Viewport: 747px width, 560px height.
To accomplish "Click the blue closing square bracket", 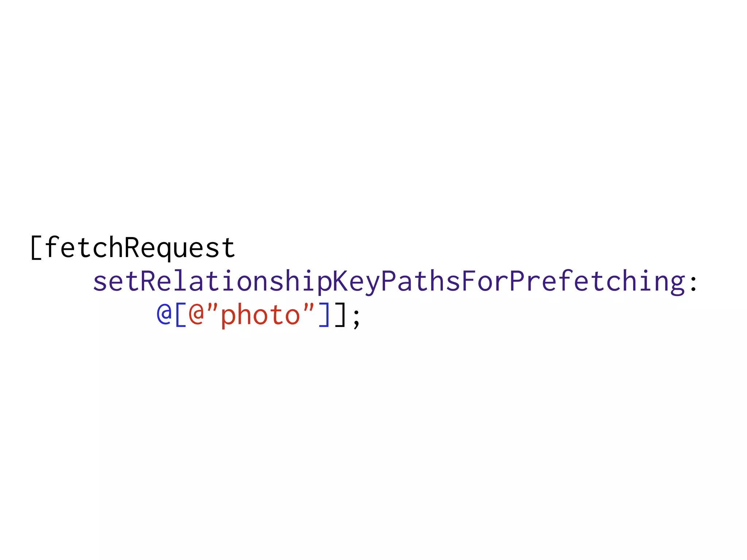I will click(x=324, y=315).
